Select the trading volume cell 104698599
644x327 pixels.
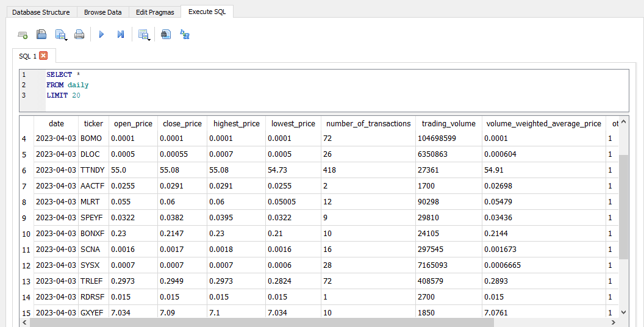click(448, 138)
